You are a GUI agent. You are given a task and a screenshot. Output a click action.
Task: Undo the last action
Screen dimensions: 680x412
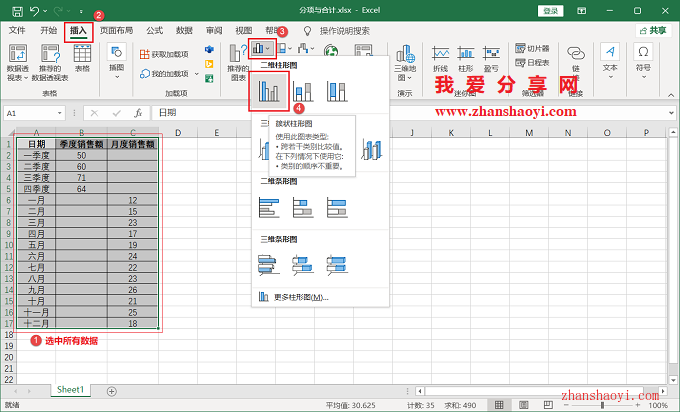pos(34,11)
